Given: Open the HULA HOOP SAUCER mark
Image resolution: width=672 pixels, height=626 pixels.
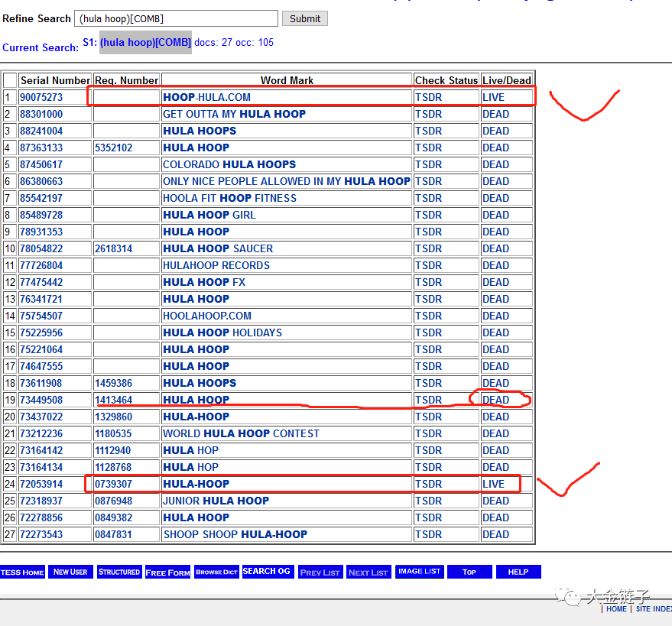Looking at the screenshot, I should [218, 248].
